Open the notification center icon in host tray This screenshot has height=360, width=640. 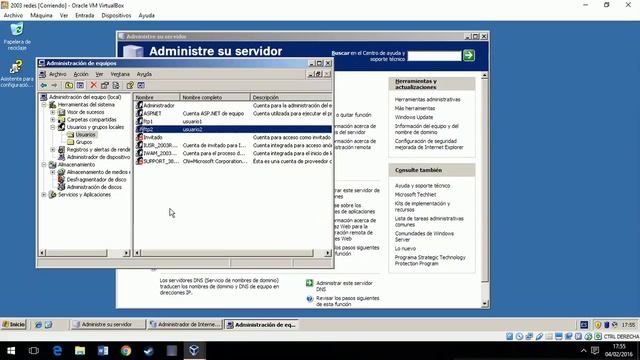point(595,351)
